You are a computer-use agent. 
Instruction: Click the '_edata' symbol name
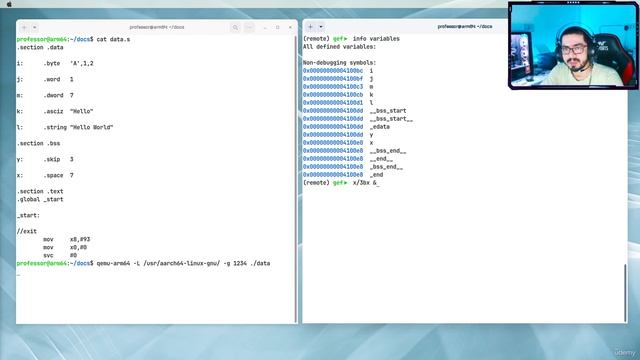point(380,127)
